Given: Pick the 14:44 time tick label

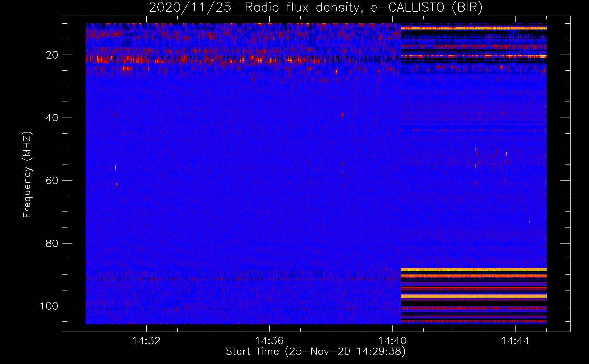Looking at the screenshot, I should pyautogui.click(x=515, y=341).
